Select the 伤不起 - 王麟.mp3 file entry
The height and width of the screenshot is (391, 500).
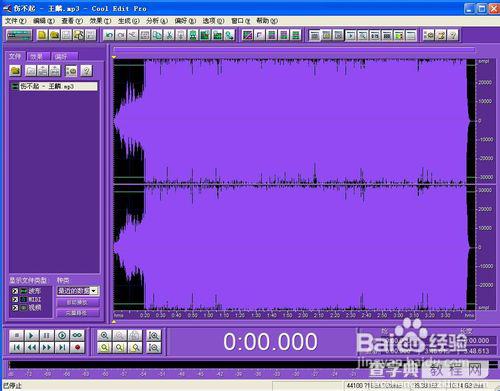55,86
